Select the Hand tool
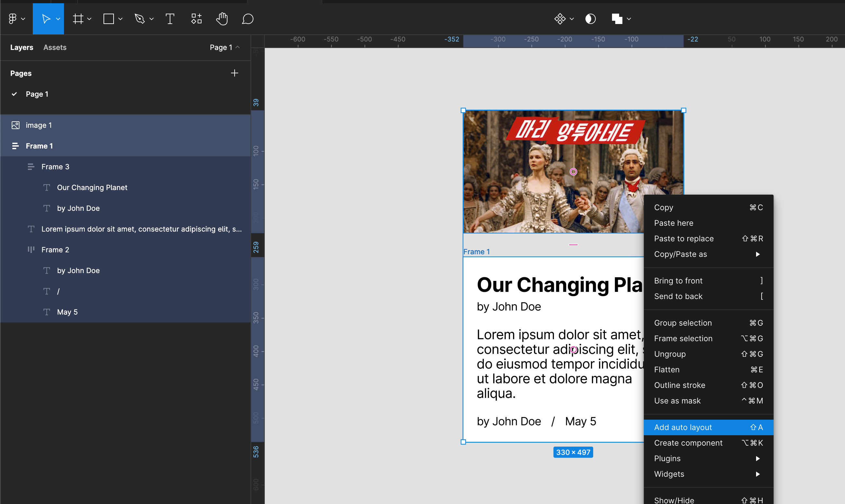The height and width of the screenshot is (504, 845). click(x=222, y=19)
